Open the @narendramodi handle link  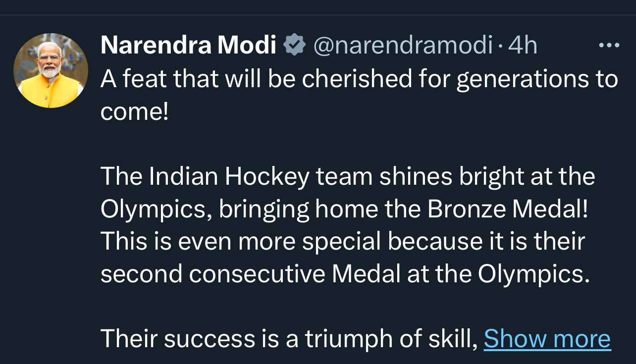(403, 46)
